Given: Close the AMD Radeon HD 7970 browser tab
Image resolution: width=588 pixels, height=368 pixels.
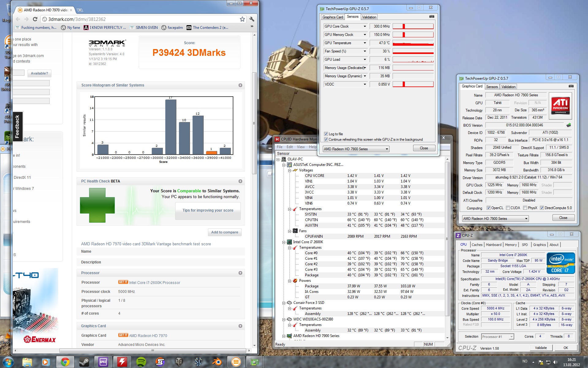Looking at the screenshot, I should pyautogui.click(x=71, y=10).
